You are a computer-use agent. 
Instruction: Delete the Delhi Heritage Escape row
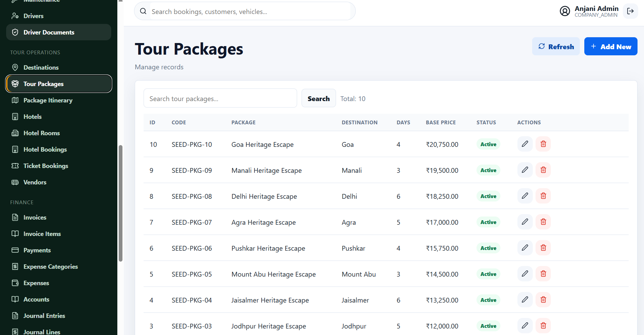[x=543, y=196]
